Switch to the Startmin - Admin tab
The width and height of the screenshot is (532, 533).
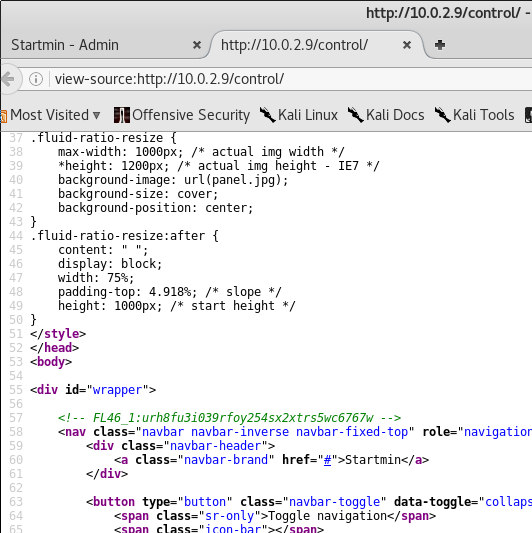coord(65,45)
